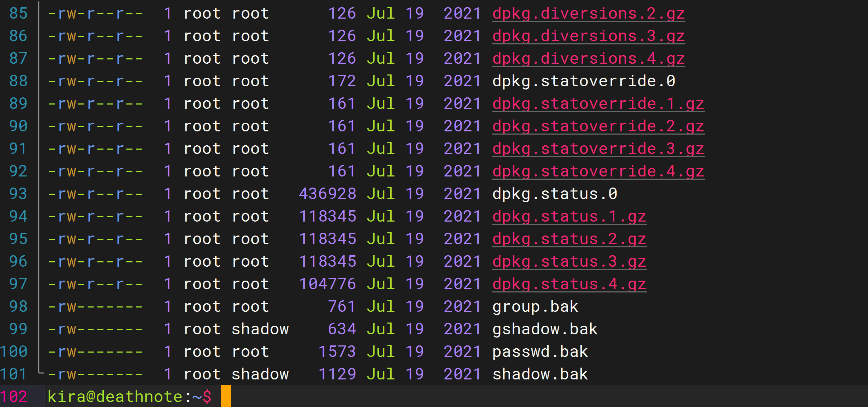The width and height of the screenshot is (868, 407).
Task: Open dpkg.statoverride.1.gz link
Action: [x=598, y=104]
